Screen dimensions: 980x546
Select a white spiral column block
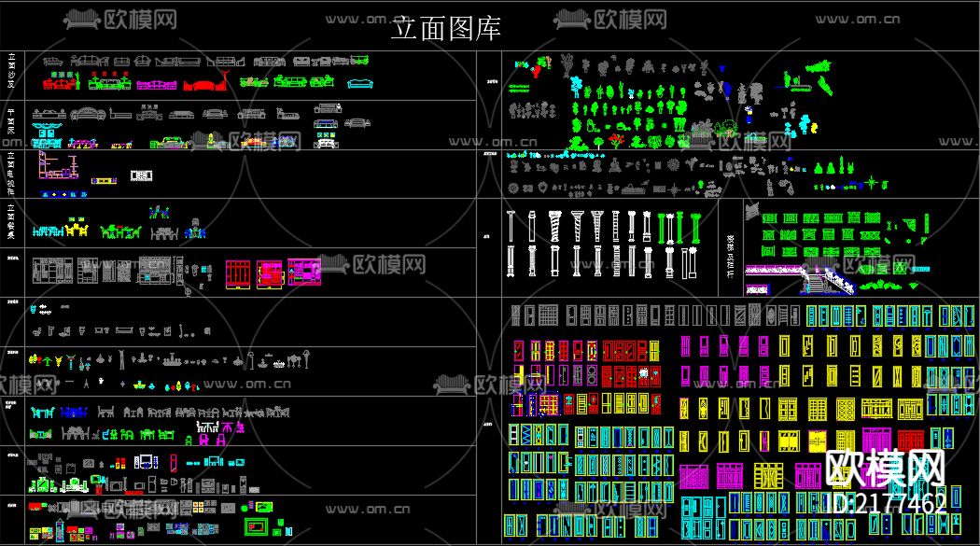coord(553,227)
